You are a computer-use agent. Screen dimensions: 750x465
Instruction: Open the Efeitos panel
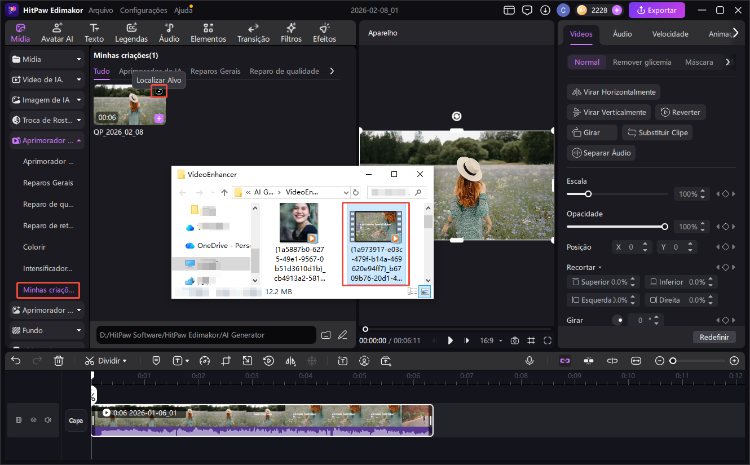[x=324, y=33]
